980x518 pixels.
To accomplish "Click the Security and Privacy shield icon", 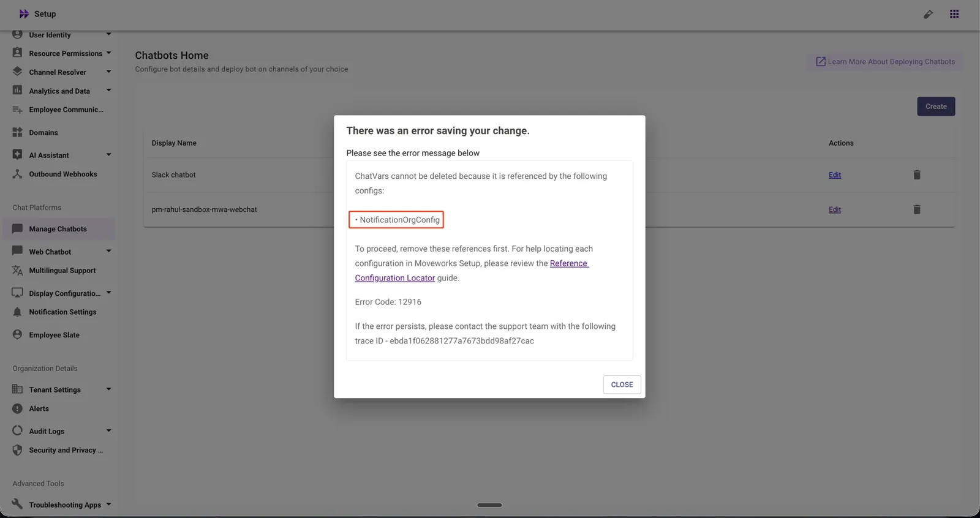I will [17, 450].
